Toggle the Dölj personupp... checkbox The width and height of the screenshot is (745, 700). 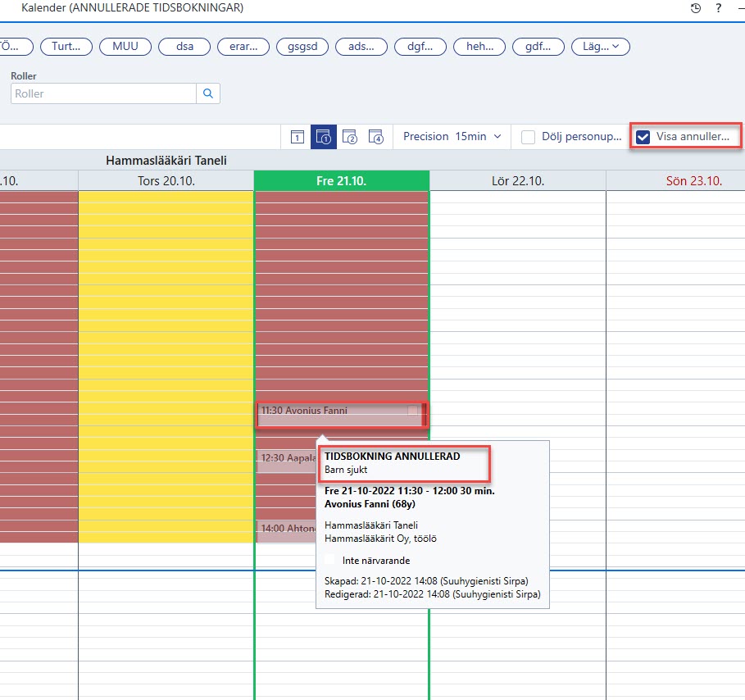click(528, 138)
